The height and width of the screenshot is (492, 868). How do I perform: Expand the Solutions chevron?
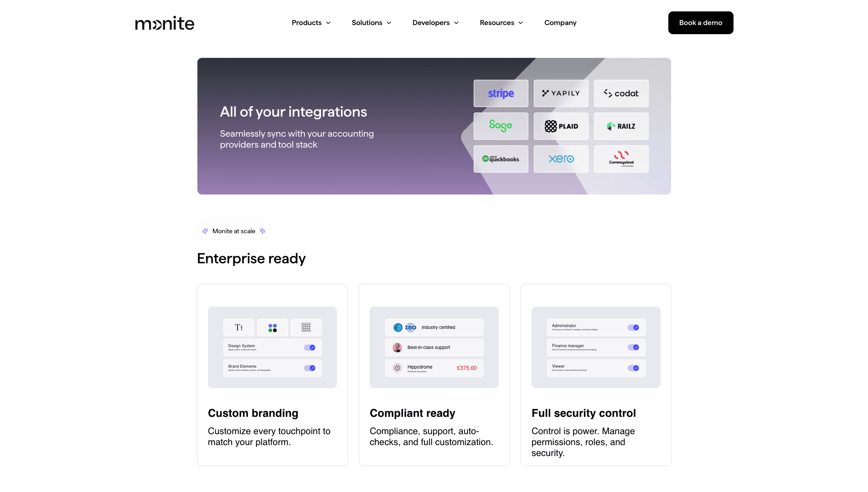tap(389, 23)
